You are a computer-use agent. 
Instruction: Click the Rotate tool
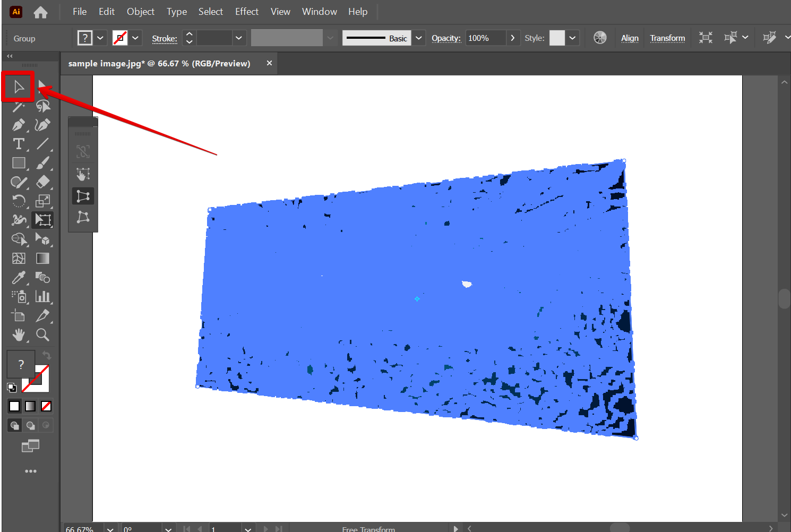[x=19, y=201]
